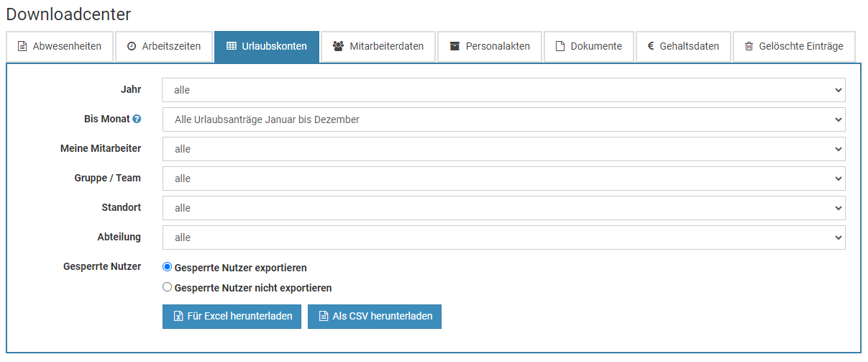Click the archive box icon on Personalakten tab

click(x=454, y=47)
